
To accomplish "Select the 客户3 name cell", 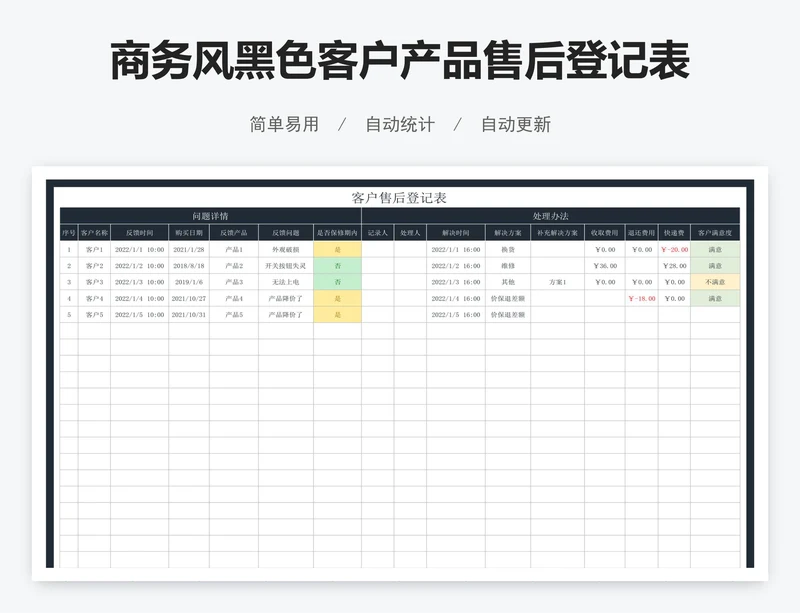I will [x=94, y=282].
